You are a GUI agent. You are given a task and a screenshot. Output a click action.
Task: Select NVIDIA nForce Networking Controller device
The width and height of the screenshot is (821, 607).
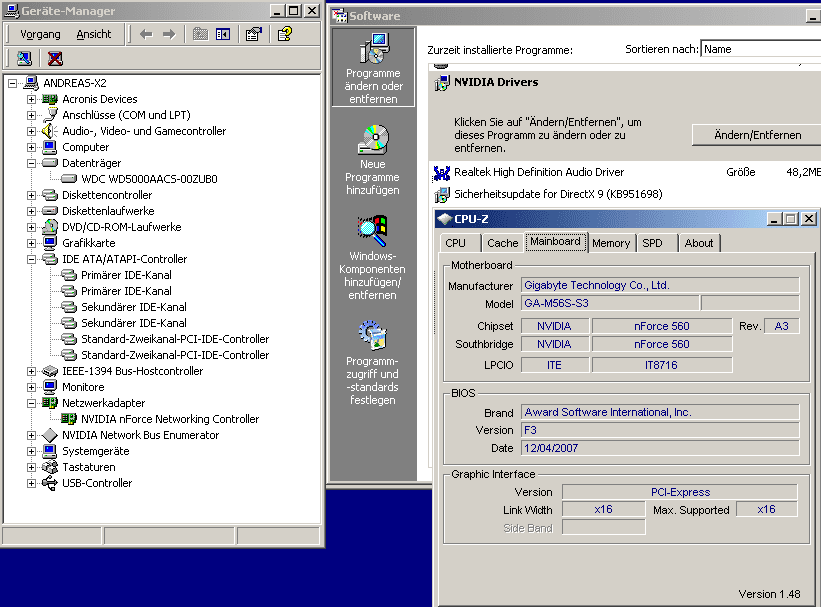170,419
